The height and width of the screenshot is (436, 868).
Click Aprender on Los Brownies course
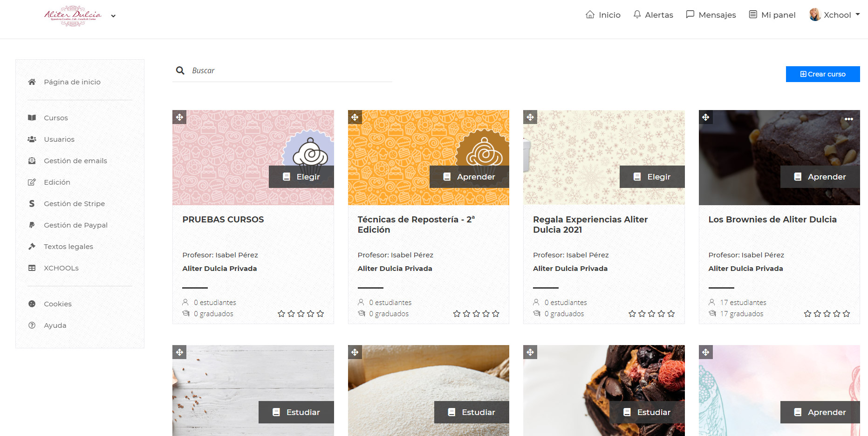pyautogui.click(x=820, y=177)
